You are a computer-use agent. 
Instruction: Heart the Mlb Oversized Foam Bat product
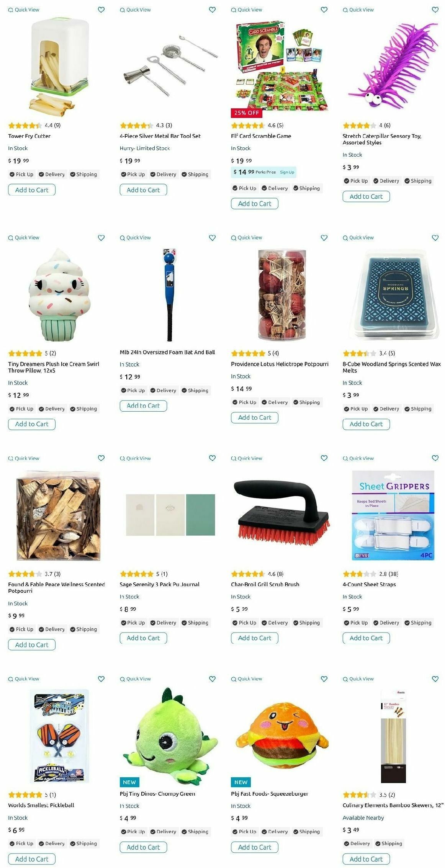click(x=212, y=238)
